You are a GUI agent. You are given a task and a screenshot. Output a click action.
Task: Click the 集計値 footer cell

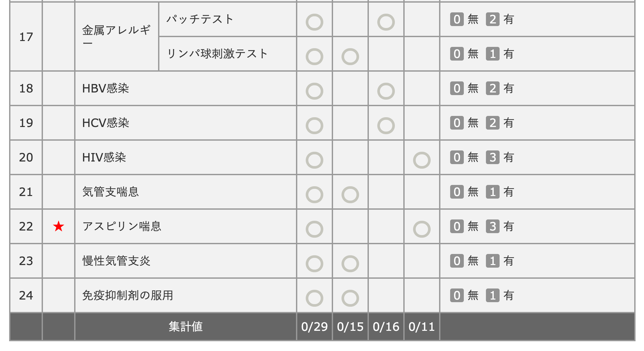point(185,327)
